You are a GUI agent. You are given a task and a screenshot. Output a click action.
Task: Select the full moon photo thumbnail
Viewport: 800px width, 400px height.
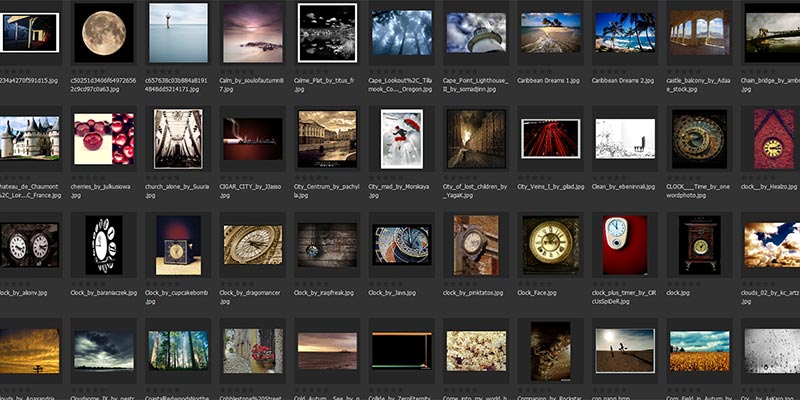(104, 33)
